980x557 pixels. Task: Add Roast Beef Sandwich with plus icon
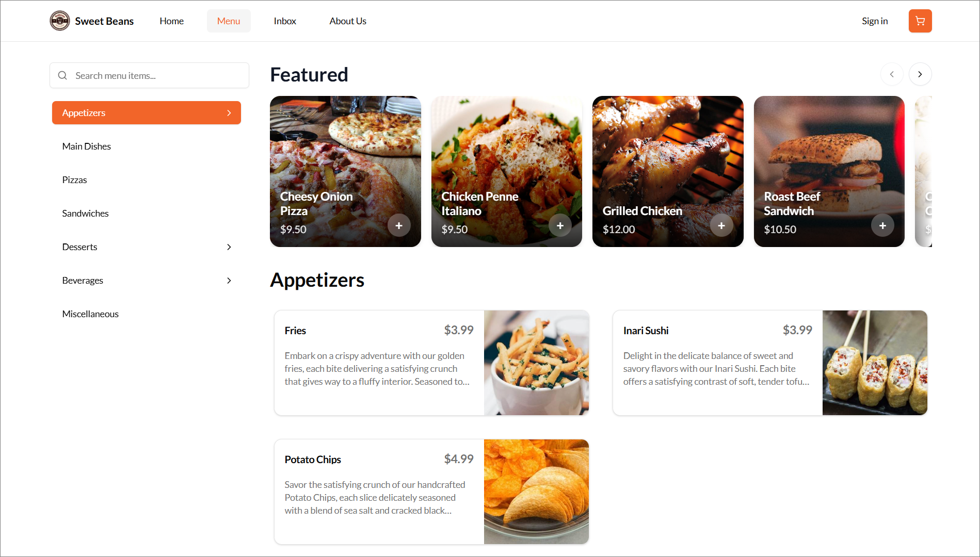pos(882,225)
